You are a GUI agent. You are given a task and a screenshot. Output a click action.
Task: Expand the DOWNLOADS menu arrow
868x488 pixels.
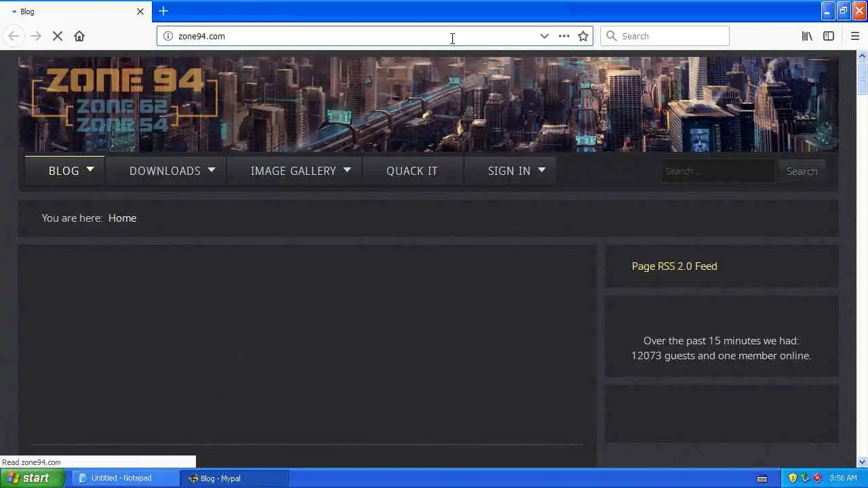point(212,170)
